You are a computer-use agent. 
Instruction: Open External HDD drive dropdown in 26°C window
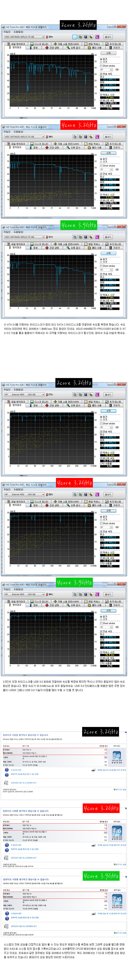point(24,495)
